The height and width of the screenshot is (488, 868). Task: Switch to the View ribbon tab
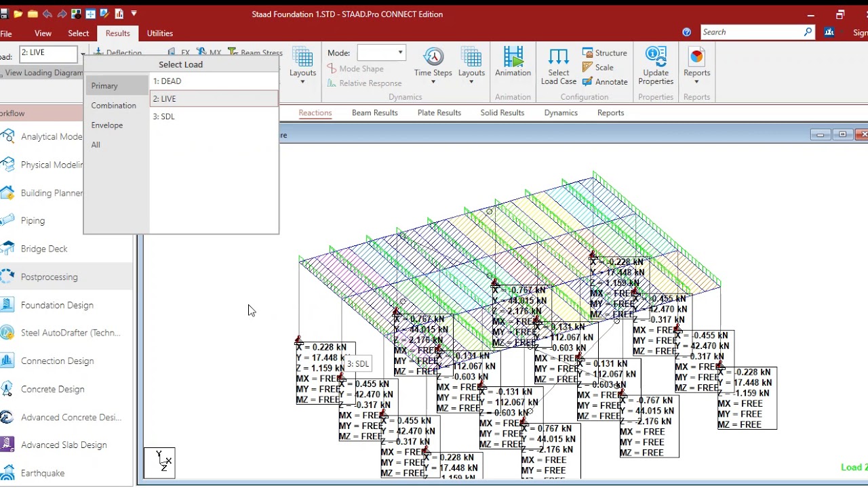[43, 33]
